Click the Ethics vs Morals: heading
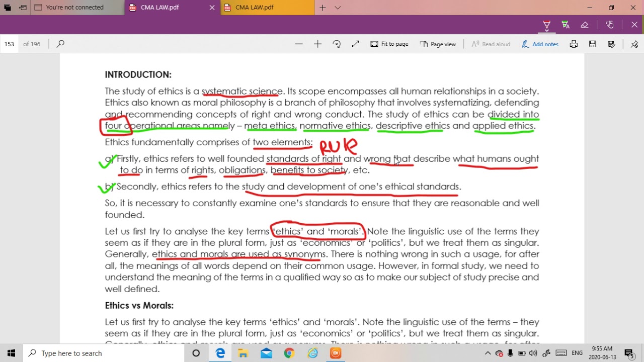Screen dimensions: 644x362 pyautogui.click(x=139, y=305)
